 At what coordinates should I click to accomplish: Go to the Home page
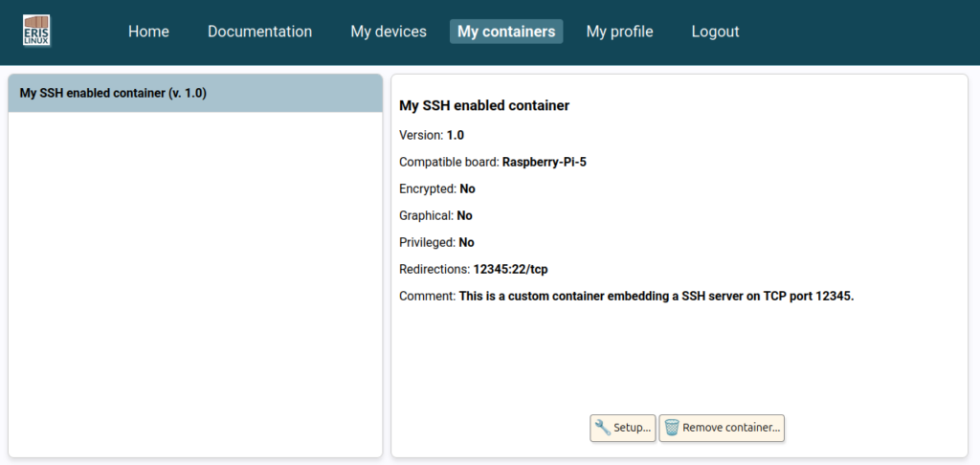[148, 32]
